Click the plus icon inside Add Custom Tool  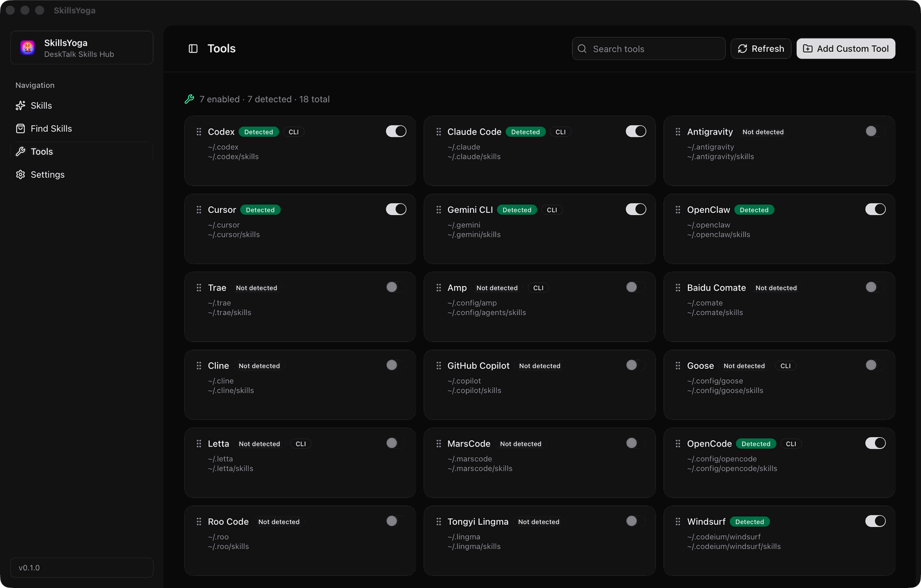point(808,48)
